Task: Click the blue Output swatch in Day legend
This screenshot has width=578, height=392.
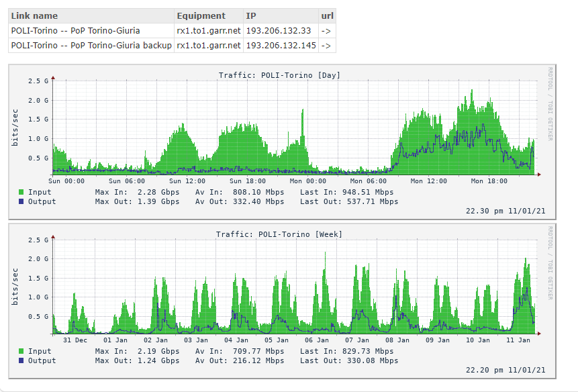Action: coord(21,201)
